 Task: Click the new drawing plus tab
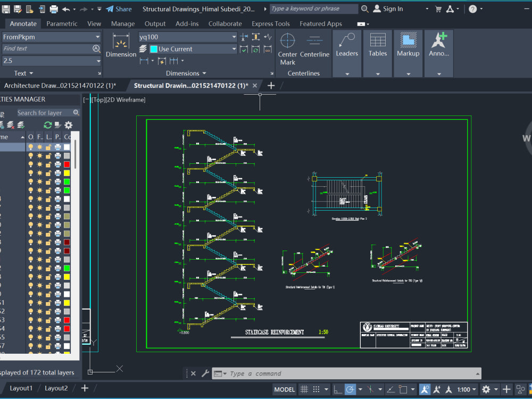(x=271, y=86)
